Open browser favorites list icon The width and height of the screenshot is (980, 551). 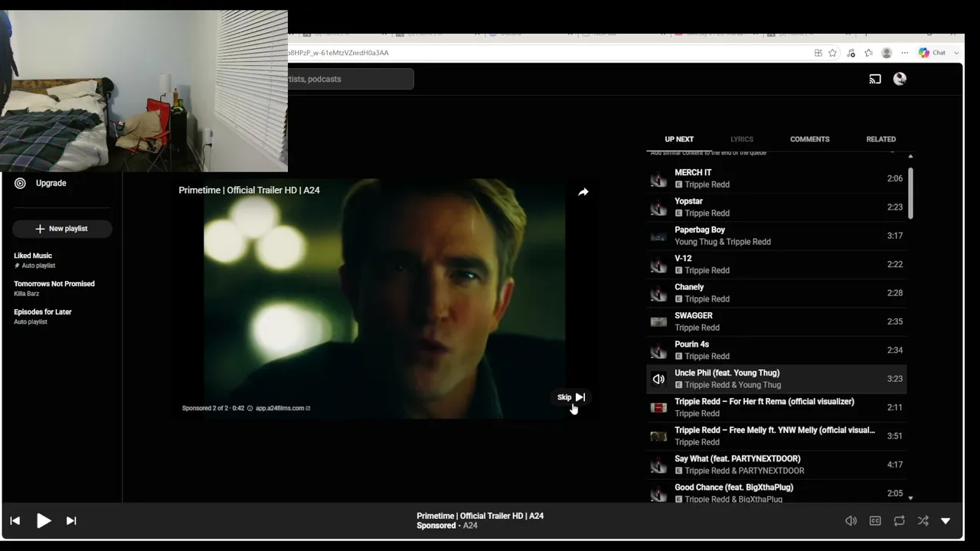868,53
